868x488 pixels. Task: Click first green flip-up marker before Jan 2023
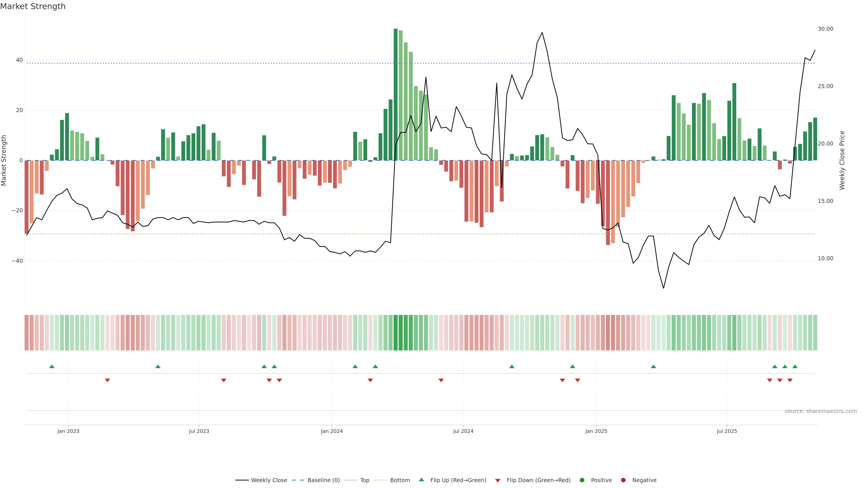click(52, 366)
